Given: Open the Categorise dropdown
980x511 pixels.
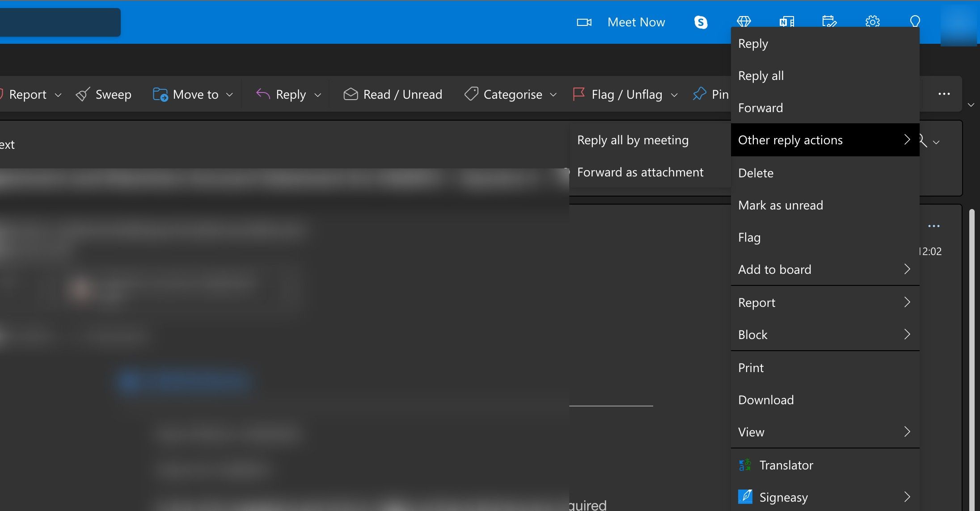Looking at the screenshot, I should point(554,94).
